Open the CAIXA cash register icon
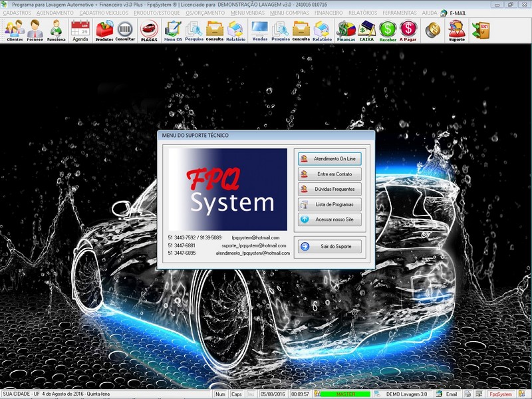This screenshot has width=532, height=399. (367, 31)
